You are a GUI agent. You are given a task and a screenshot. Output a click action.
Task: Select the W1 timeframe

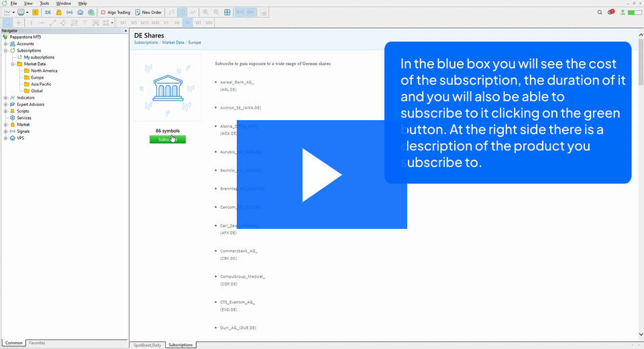(198, 23)
